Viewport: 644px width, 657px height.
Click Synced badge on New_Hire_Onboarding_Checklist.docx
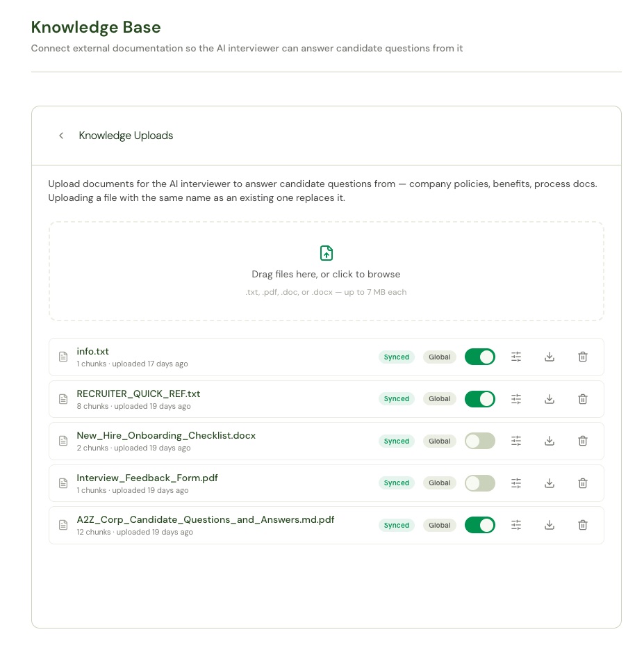397,441
